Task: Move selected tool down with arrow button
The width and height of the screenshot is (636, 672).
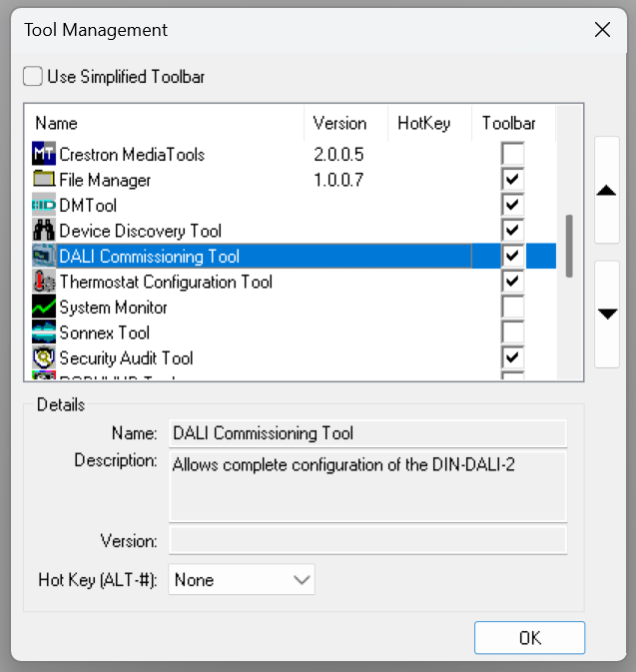Action: (606, 314)
